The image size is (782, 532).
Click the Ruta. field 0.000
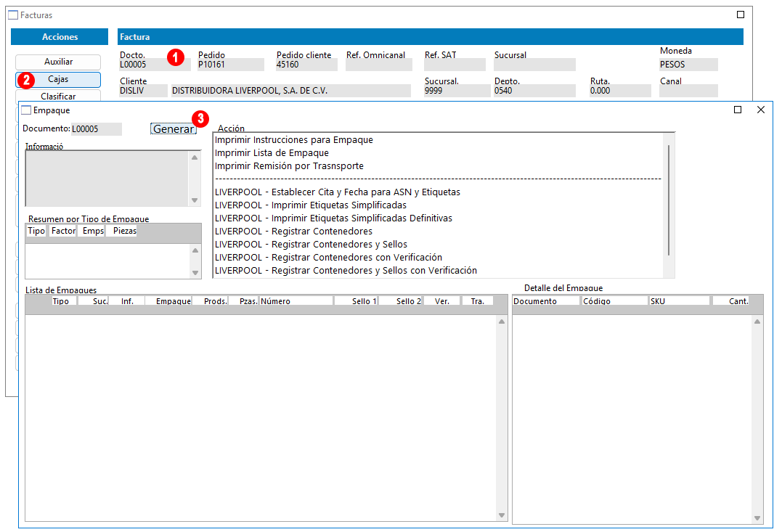[620, 91]
